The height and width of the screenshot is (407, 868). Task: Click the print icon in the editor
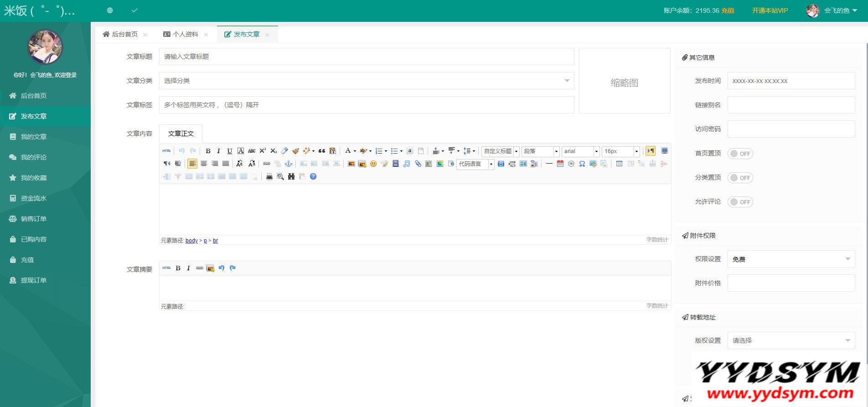tap(269, 177)
